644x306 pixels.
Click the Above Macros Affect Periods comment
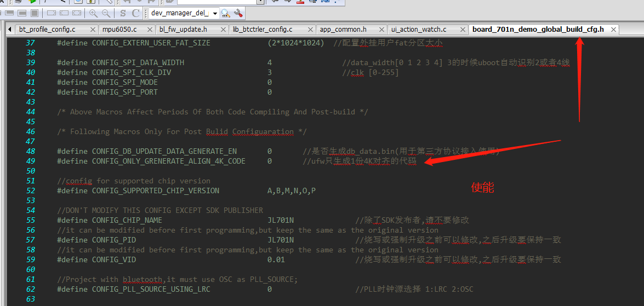pyautogui.click(x=212, y=112)
